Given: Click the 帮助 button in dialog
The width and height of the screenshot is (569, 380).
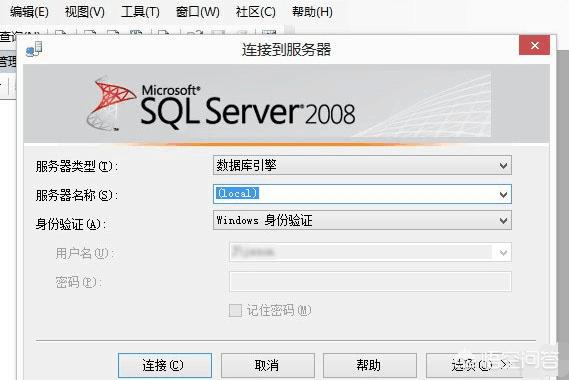Looking at the screenshot, I should [x=370, y=365].
